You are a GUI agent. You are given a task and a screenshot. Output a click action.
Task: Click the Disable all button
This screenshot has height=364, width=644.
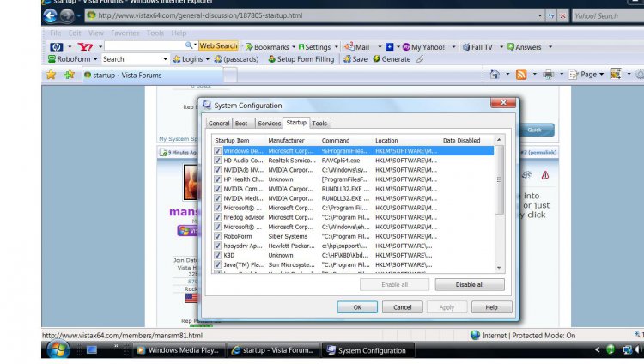[x=470, y=284]
